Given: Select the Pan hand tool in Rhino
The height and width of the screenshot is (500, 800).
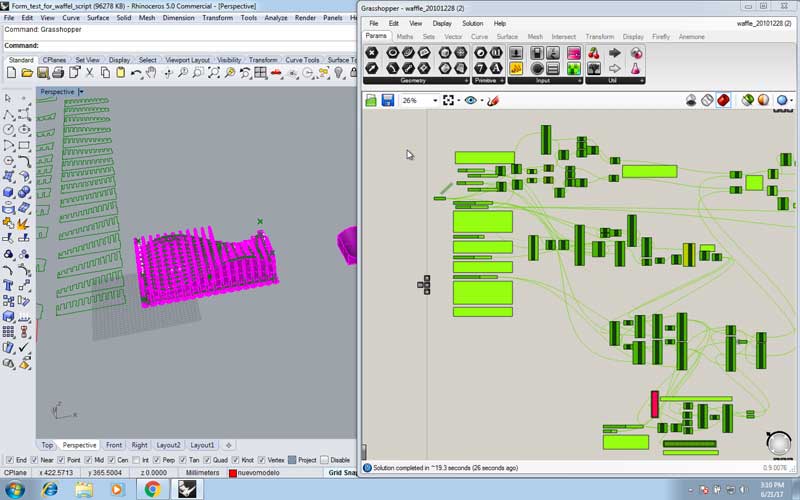Looking at the screenshot, I should 151,73.
